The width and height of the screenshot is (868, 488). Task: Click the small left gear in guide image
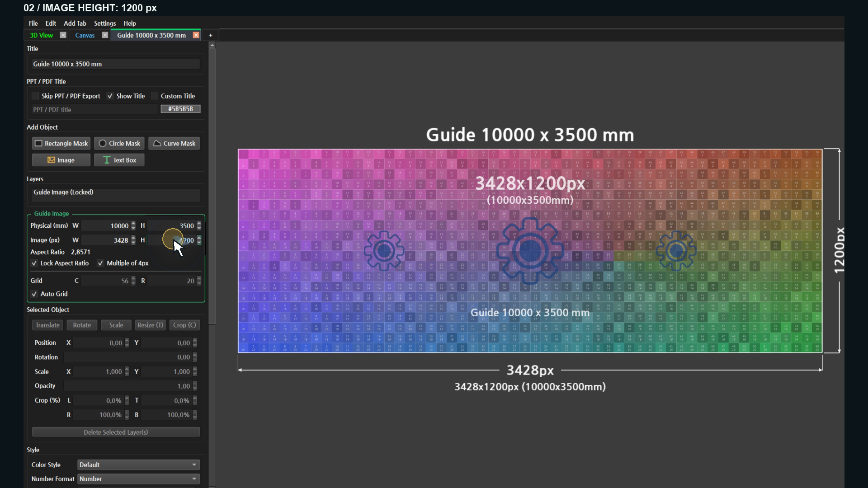(x=384, y=251)
